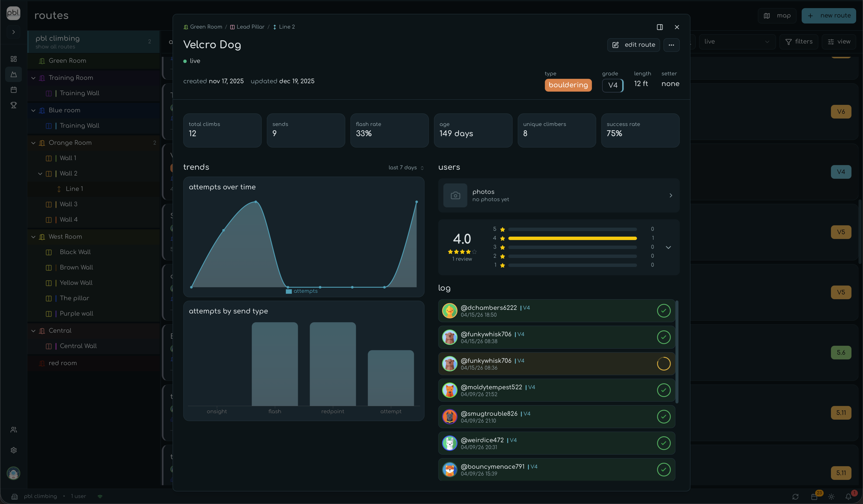Open the trophy icon in left sidebar
This screenshot has width=863, height=504.
pyautogui.click(x=14, y=105)
